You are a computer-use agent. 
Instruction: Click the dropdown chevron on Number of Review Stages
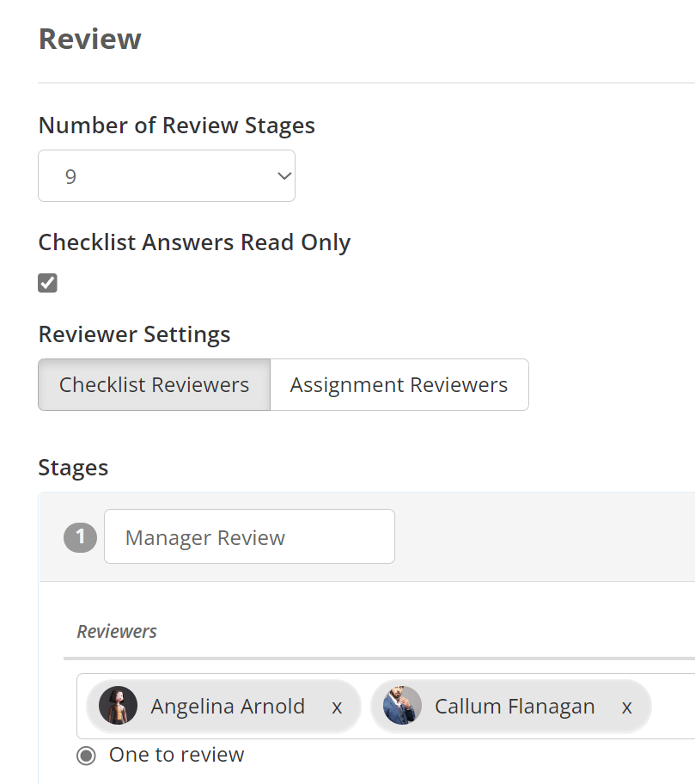283,175
